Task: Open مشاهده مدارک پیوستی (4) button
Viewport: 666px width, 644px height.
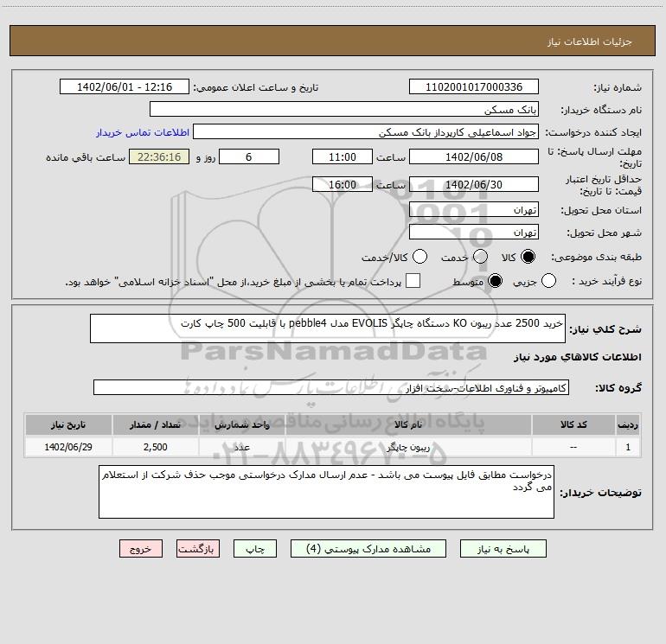Action: (x=368, y=549)
